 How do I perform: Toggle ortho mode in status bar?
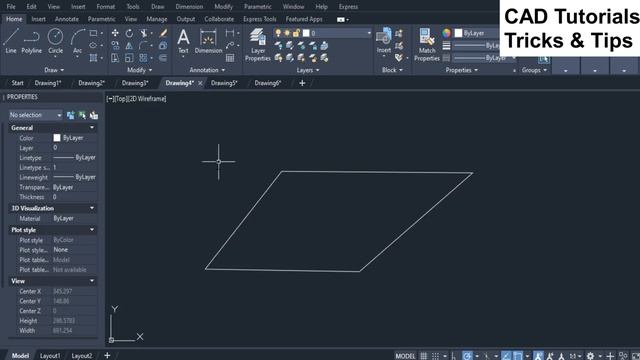coord(453,356)
